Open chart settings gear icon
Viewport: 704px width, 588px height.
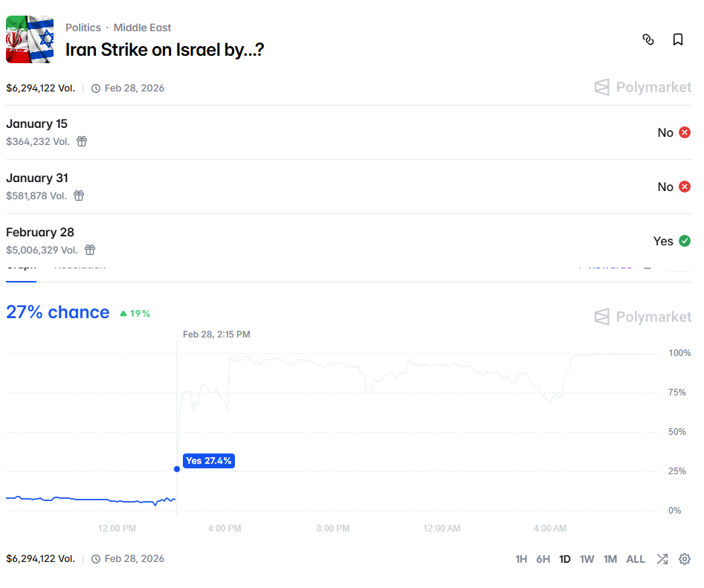[x=685, y=559]
